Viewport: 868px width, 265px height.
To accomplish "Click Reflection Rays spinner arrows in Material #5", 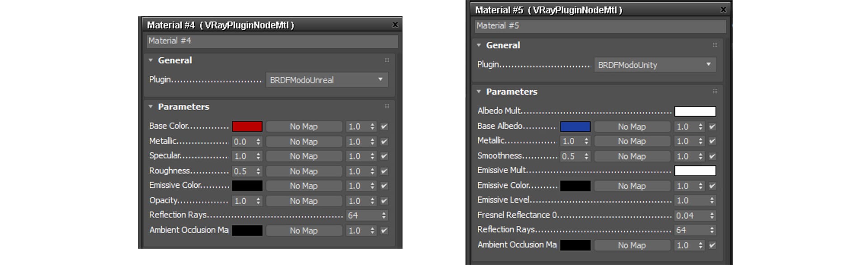I will (x=712, y=230).
